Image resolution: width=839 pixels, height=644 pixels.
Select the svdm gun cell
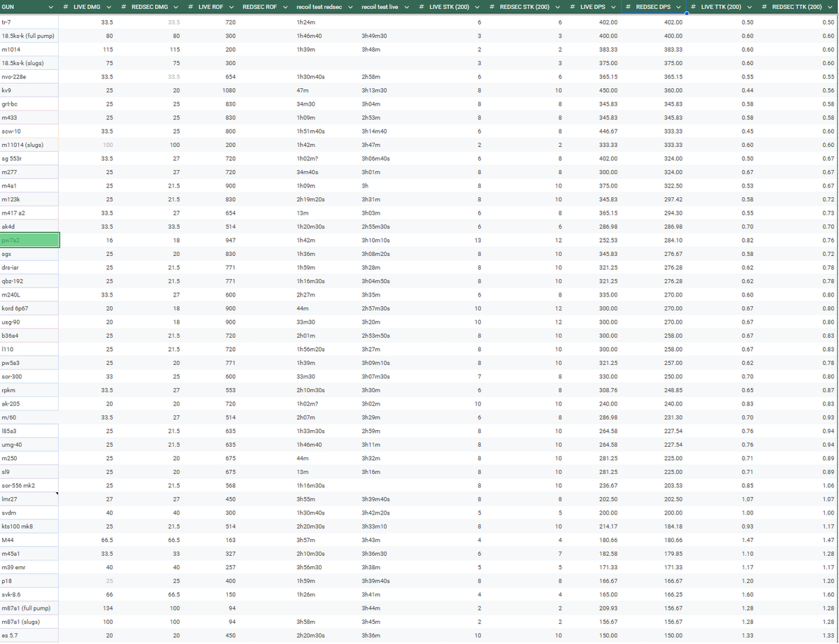29,512
